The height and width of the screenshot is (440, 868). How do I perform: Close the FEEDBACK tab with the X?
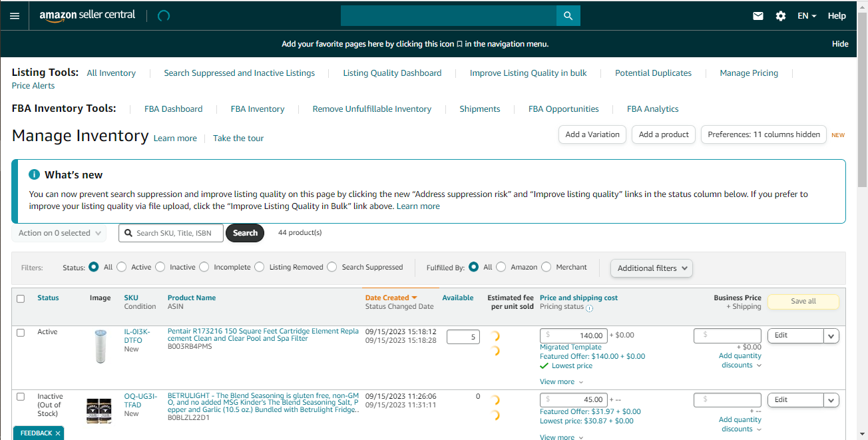pos(58,433)
